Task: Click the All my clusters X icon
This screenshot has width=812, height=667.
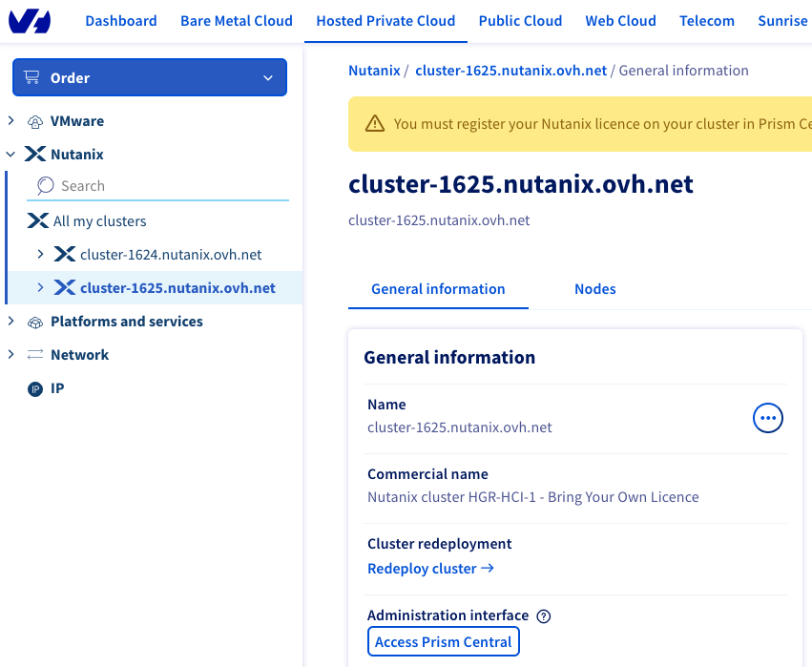Action: (38, 220)
